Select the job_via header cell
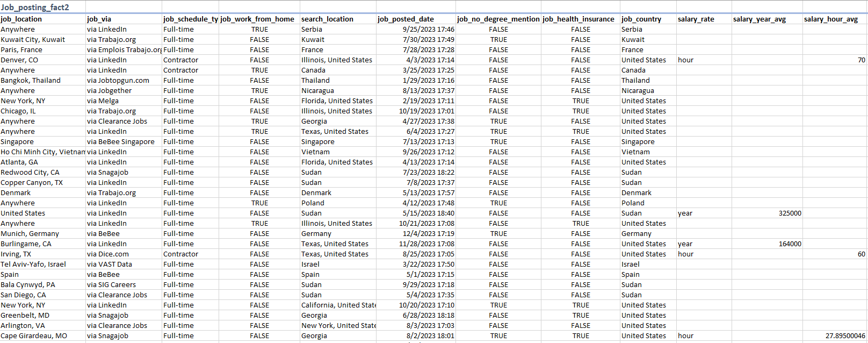This screenshot has width=868, height=343. pos(124,19)
